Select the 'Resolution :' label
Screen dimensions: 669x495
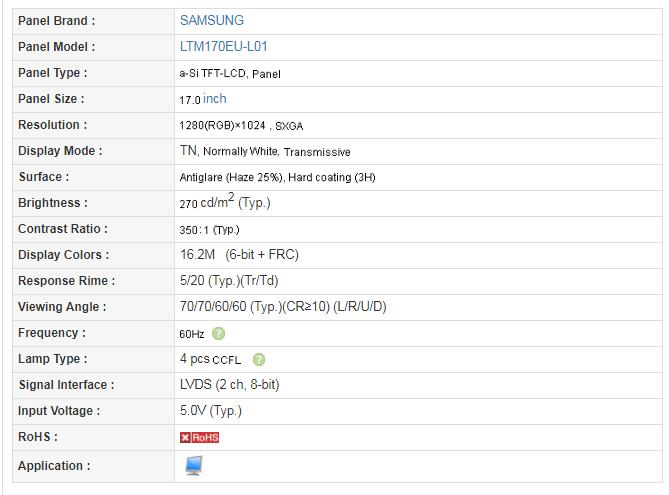click(x=52, y=125)
